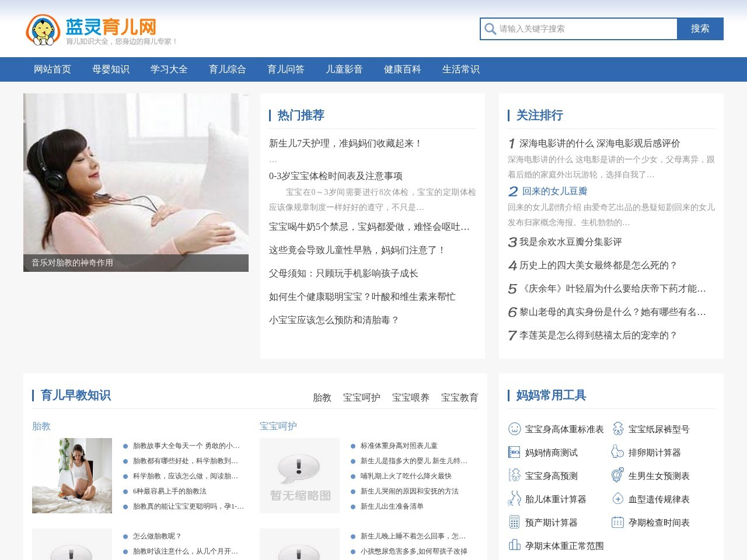Viewport: 747px width, 560px height.
Task: Open ranking item 回来的女儿豆瓣
Action: point(554,191)
